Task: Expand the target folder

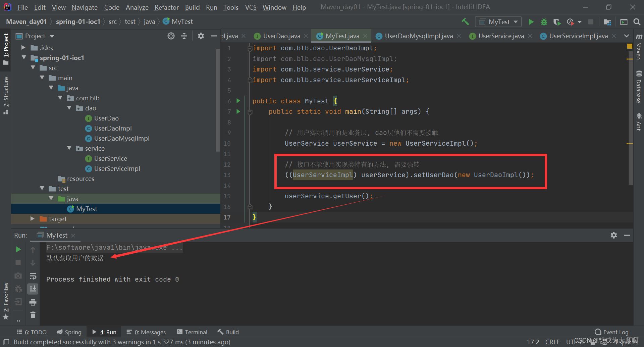Action: click(33, 219)
